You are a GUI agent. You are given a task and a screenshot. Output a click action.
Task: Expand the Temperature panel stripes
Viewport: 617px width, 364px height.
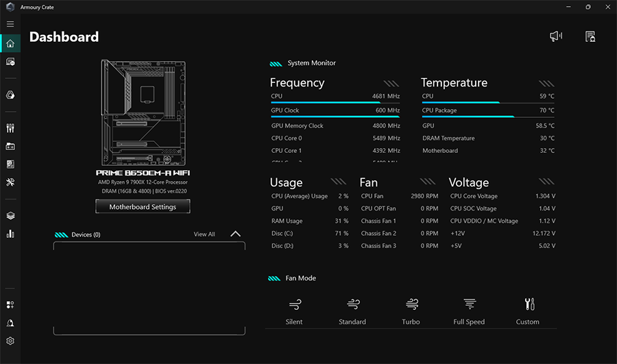click(546, 84)
